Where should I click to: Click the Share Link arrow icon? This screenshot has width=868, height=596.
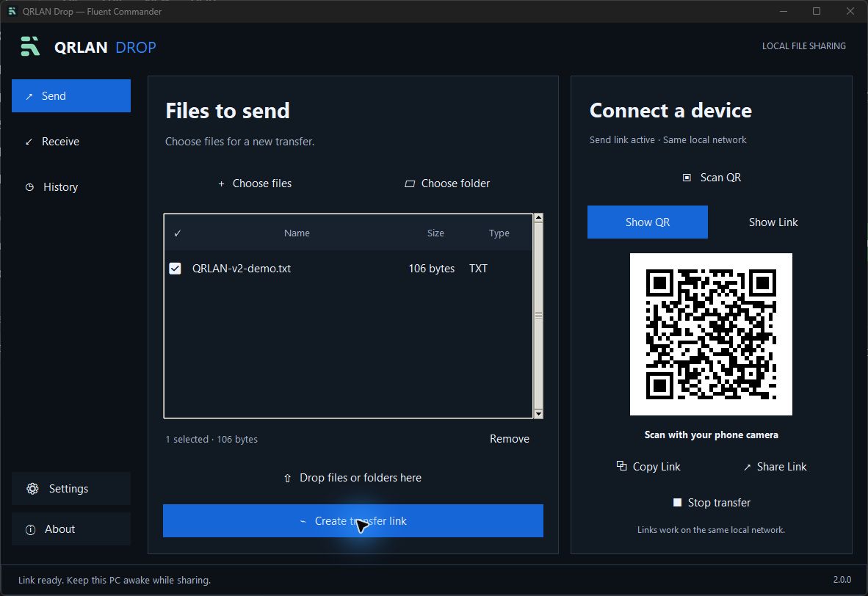pyautogui.click(x=747, y=467)
